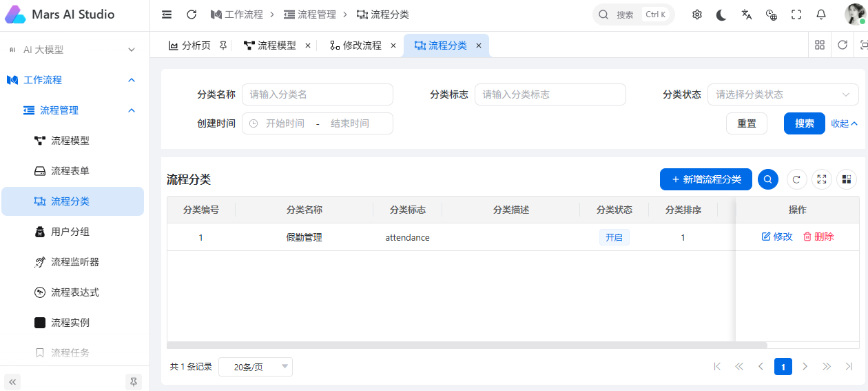The height and width of the screenshot is (391, 868).
Task: Close the 修改流程 tab
Action: (x=393, y=46)
